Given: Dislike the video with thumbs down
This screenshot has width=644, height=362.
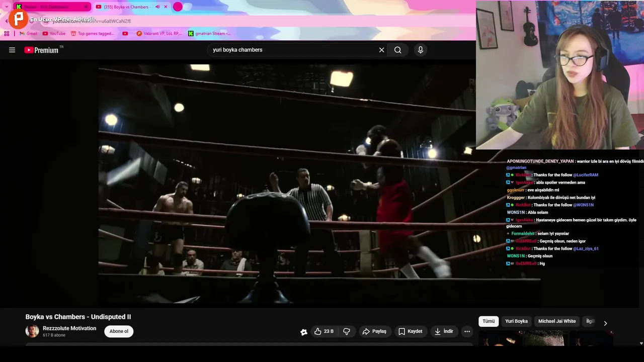Looking at the screenshot, I should tap(347, 331).
